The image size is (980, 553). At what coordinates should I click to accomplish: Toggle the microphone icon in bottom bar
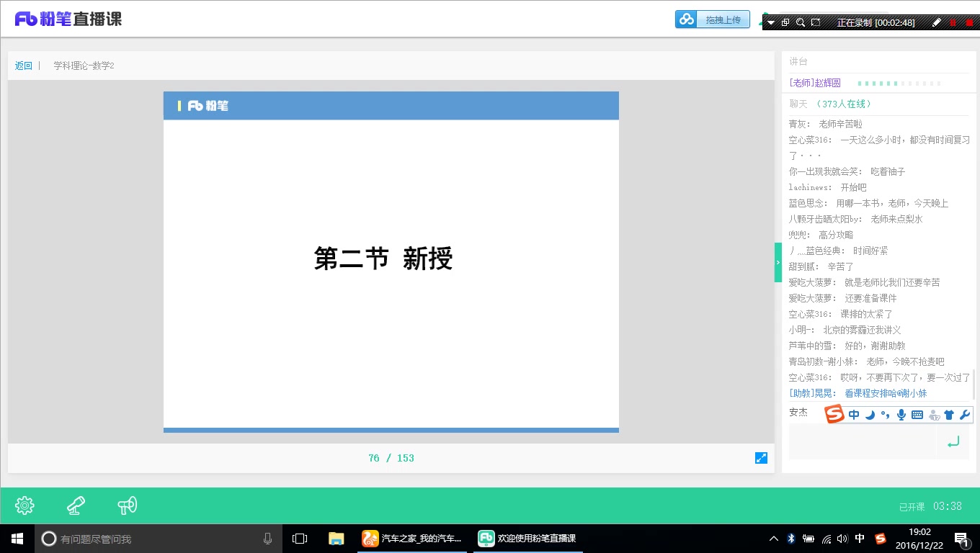click(x=76, y=505)
